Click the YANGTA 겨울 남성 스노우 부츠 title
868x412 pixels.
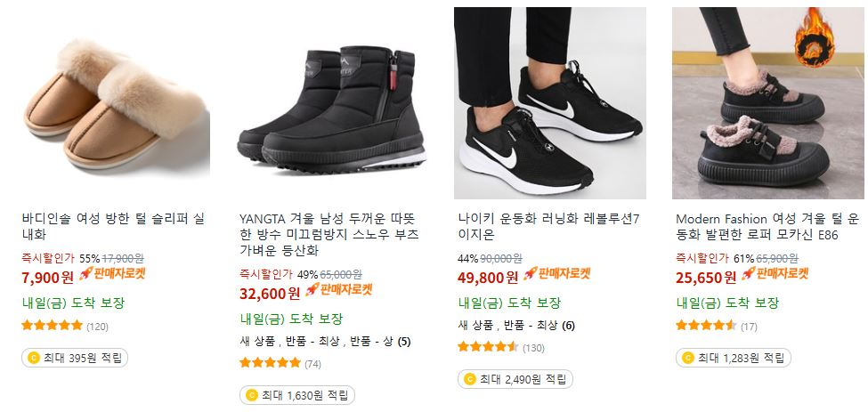(329, 235)
